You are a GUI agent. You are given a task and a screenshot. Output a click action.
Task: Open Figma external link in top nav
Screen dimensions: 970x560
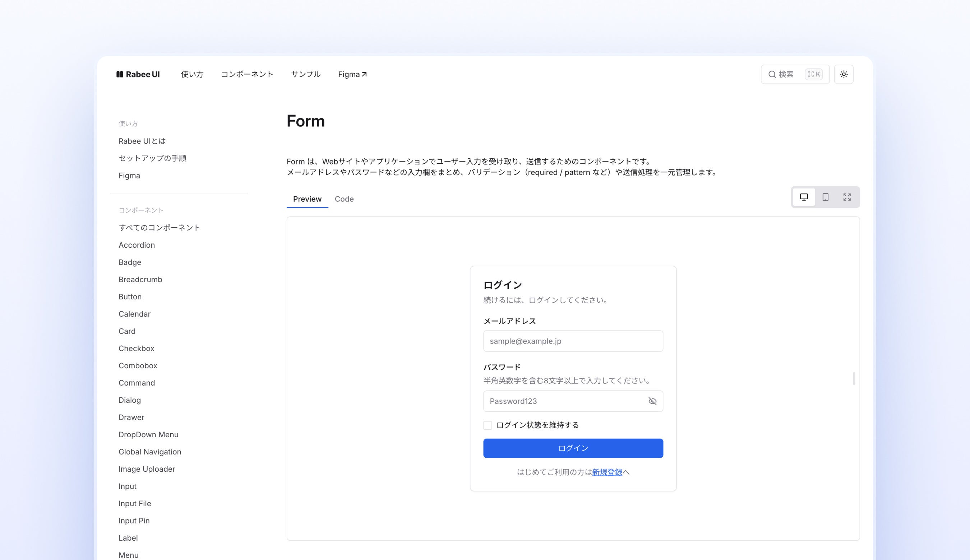(352, 74)
